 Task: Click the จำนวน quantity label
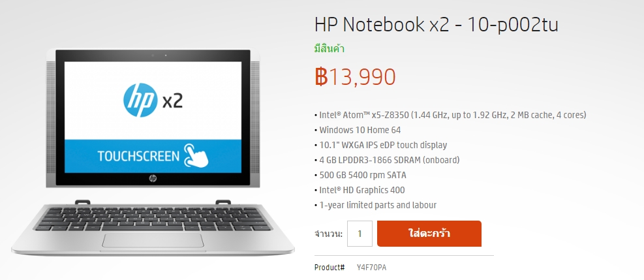[329, 234]
